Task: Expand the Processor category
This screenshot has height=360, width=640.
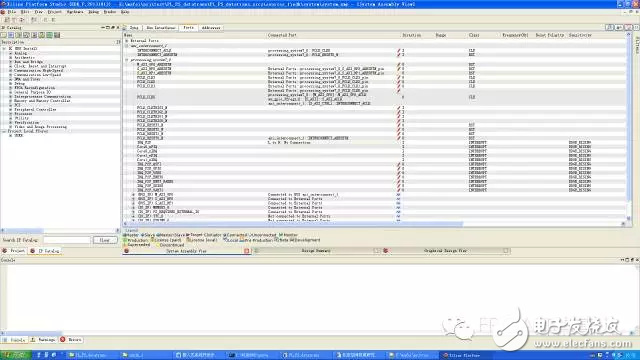Action: pos(10,114)
